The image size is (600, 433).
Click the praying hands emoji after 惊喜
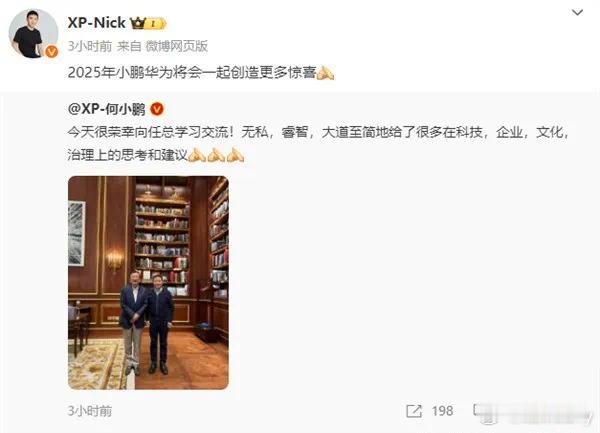pyautogui.click(x=325, y=72)
